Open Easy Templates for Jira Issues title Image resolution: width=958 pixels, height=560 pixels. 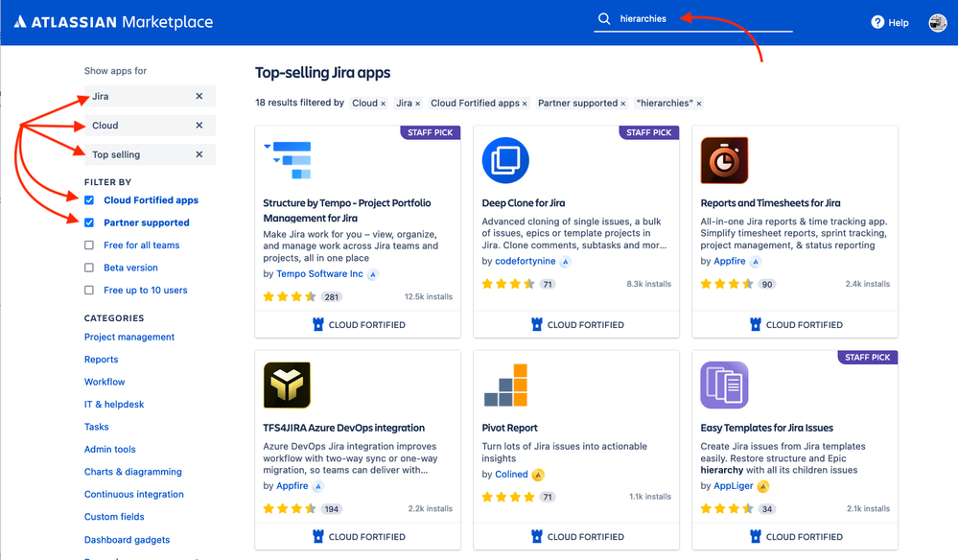point(767,428)
